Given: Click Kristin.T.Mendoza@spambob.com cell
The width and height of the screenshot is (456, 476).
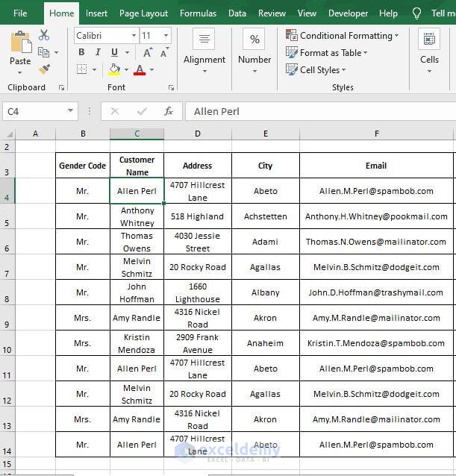Looking at the screenshot, I should tap(376, 343).
